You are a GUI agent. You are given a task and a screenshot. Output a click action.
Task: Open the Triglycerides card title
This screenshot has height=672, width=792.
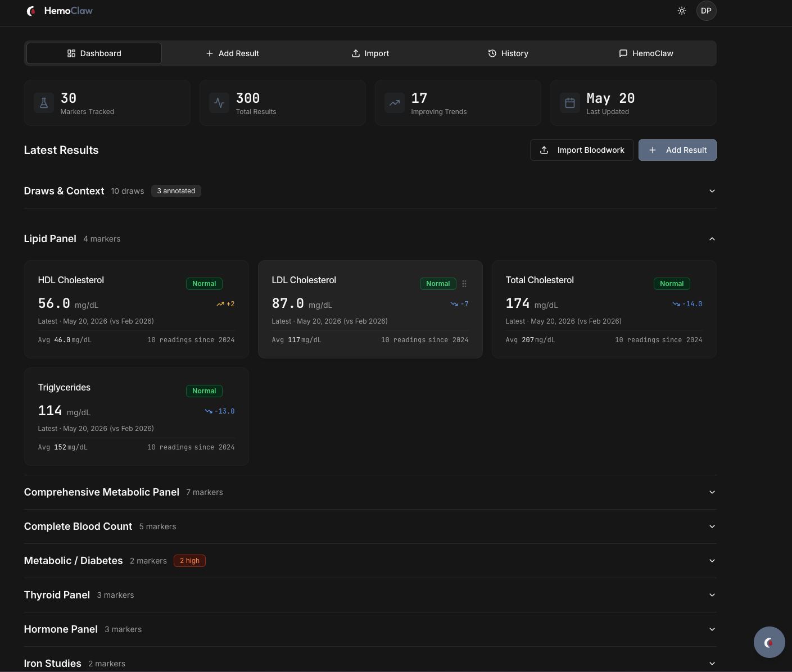(x=64, y=387)
